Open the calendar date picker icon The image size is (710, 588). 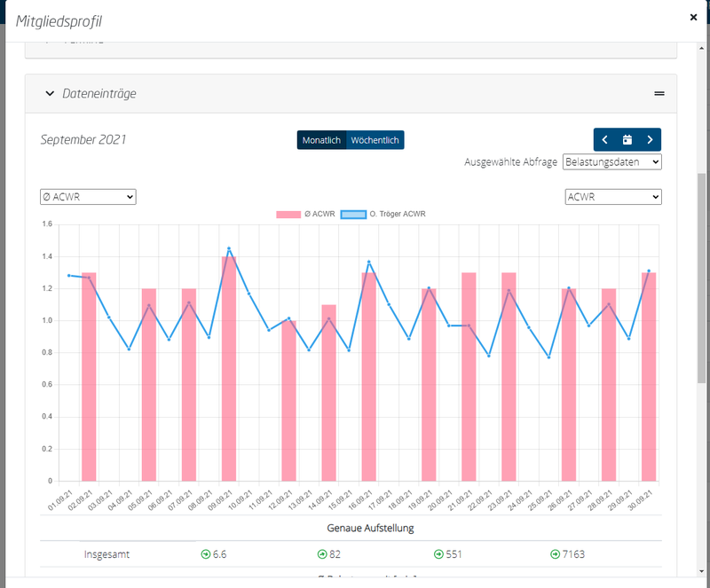click(x=627, y=140)
